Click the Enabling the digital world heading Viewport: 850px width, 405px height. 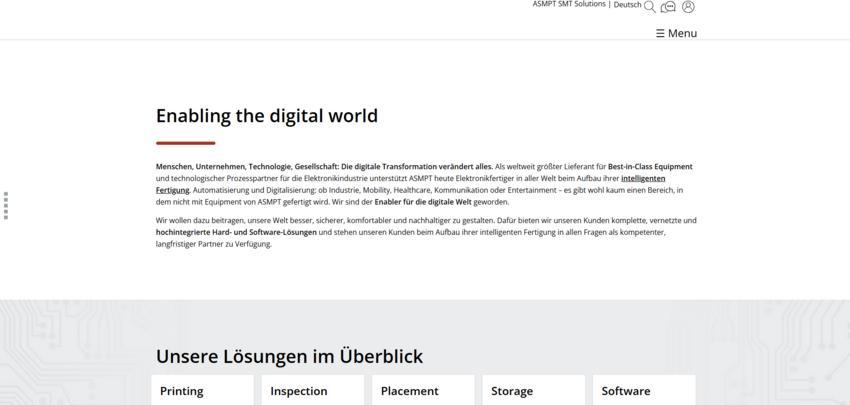[x=267, y=116]
